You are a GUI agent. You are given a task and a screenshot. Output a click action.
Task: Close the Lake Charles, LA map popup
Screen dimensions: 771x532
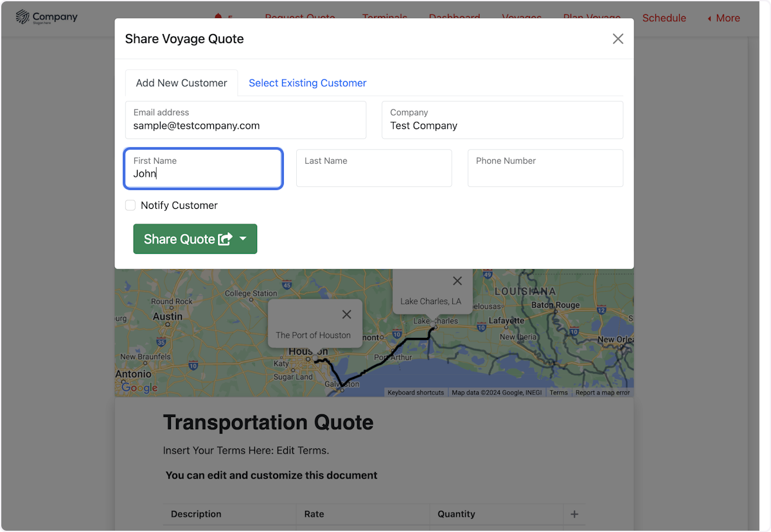tap(457, 281)
